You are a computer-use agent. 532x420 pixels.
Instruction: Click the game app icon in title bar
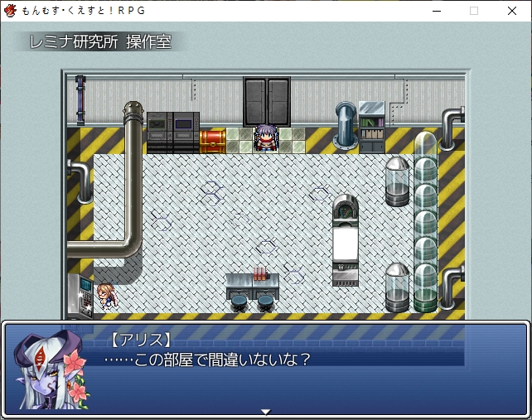pos(10,11)
